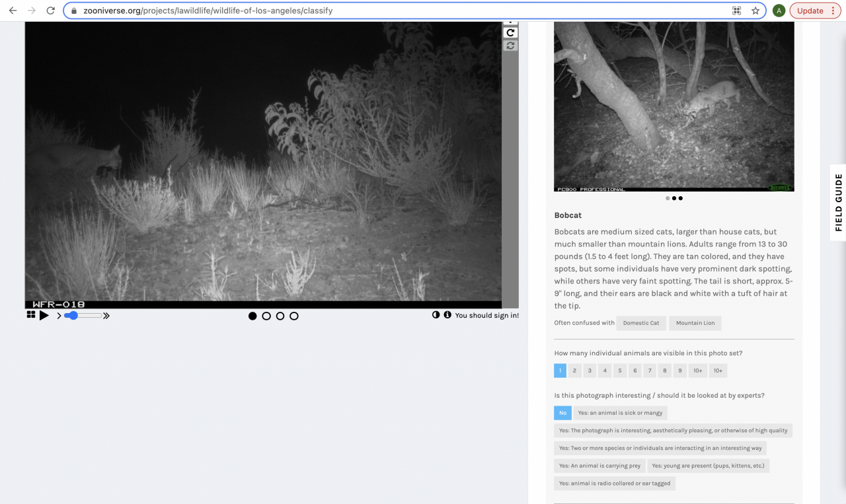846x504 pixels.
Task: Select 'No' for interesting photograph
Action: coord(562,413)
